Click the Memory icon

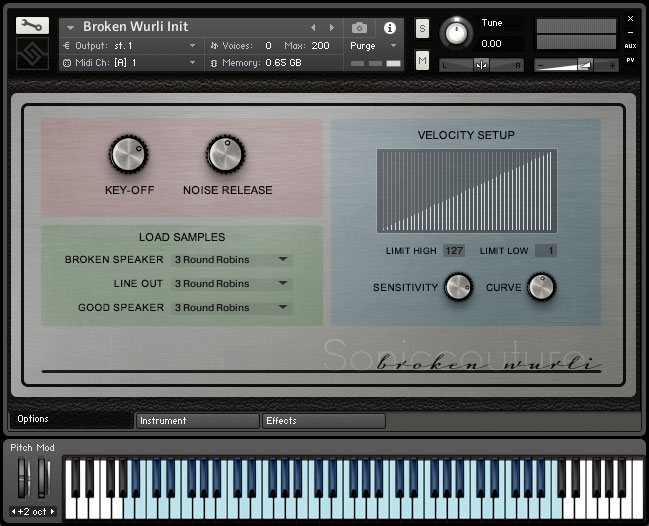click(214, 63)
